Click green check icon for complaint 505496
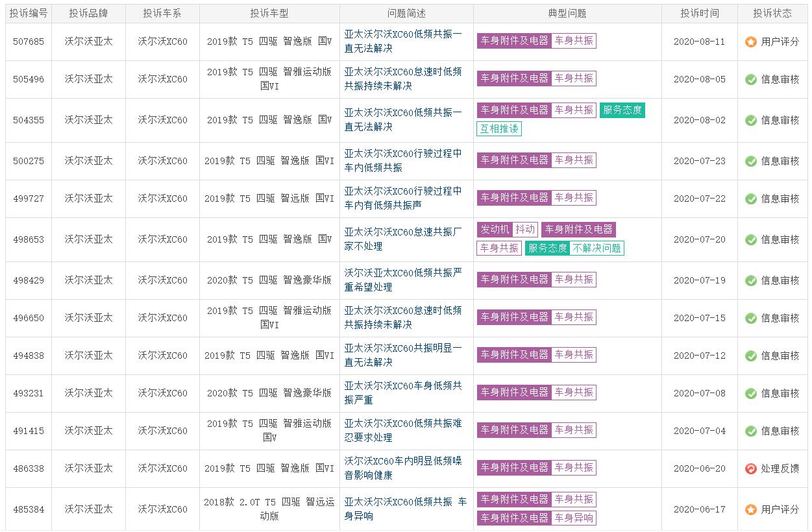This screenshot has height=532, width=812. click(750, 79)
